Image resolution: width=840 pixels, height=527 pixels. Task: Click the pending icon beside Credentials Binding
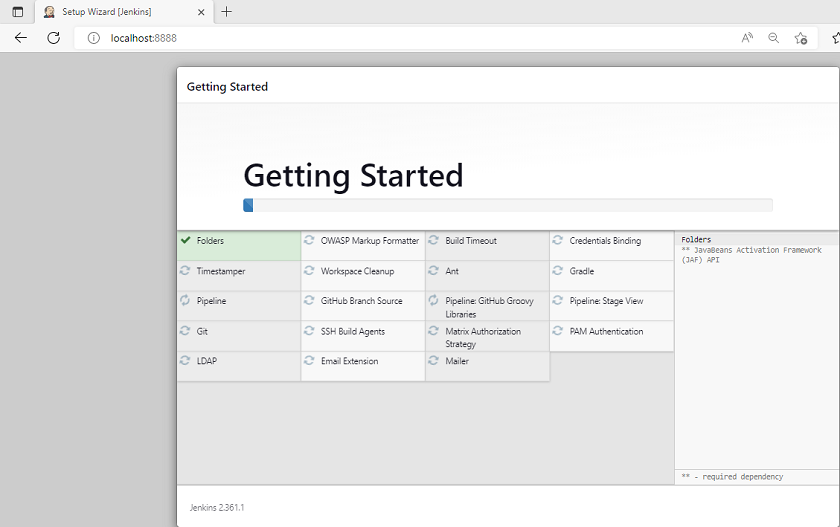(x=558, y=240)
